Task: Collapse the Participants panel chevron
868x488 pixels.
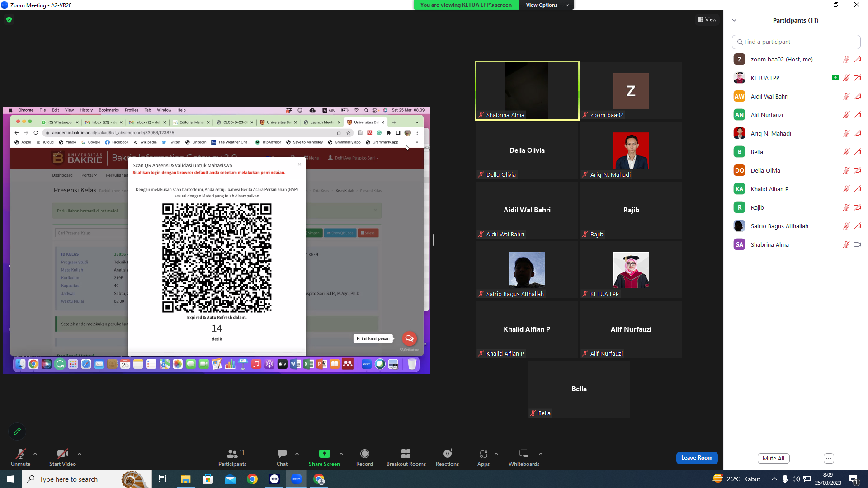Action: [x=734, y=20]
